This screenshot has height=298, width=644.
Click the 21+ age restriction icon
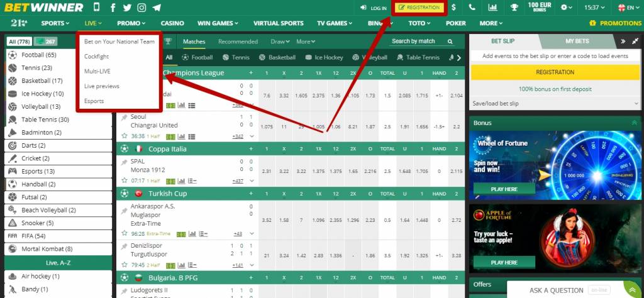pos(19,23)
